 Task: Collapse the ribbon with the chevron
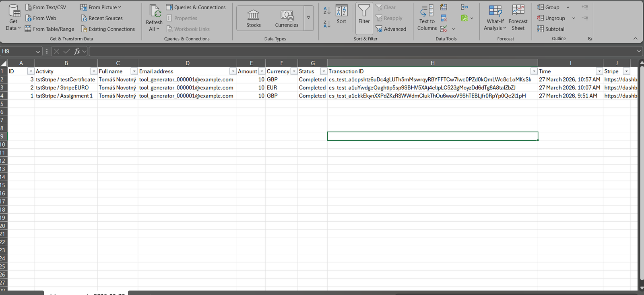tap(635, 39)
